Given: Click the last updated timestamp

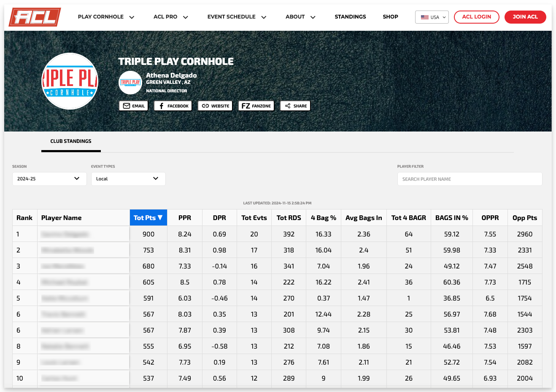Looking at the screenshot, I should [277, 203].
